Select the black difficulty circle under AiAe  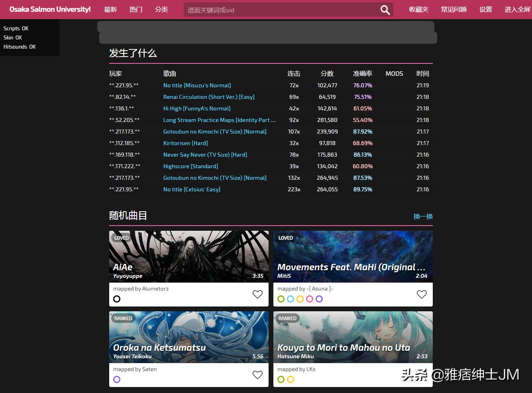click(x=117, y=299)
